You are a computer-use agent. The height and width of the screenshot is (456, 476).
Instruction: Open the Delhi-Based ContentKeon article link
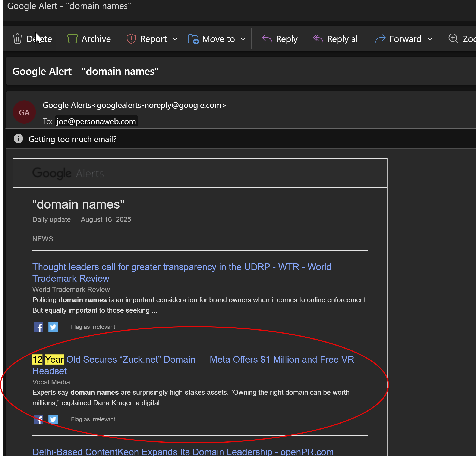pyautogui.click(x=183, y=452)
